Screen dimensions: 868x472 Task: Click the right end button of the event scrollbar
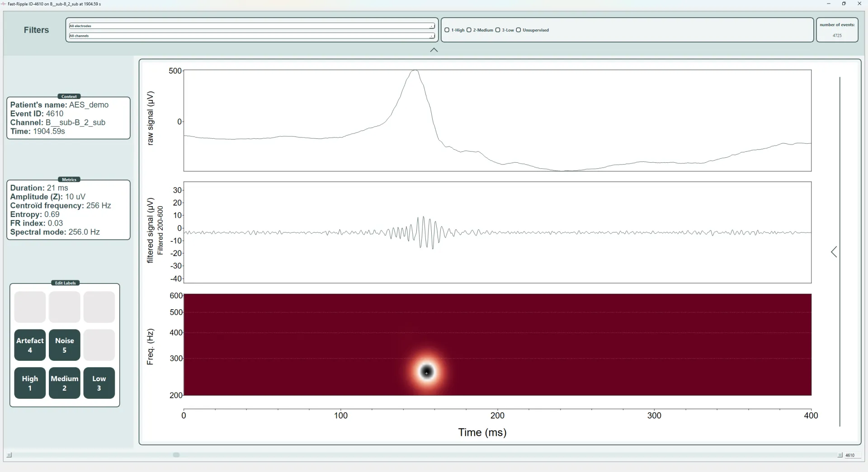[840, 455]
